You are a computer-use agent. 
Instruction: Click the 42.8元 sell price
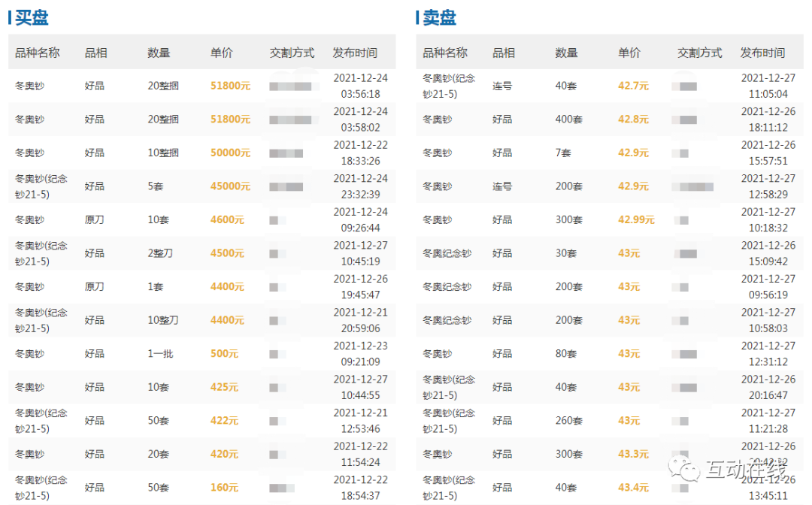pos(633,119)
